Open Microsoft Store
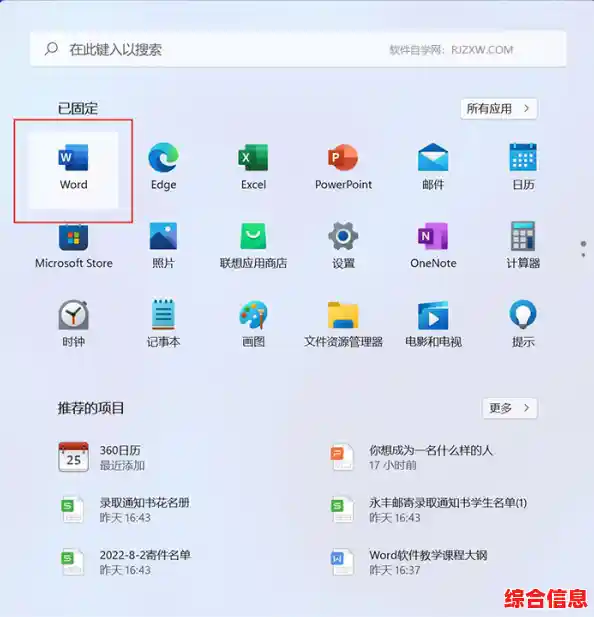This screenshot has height=617, width=594. tap(74, 246)
